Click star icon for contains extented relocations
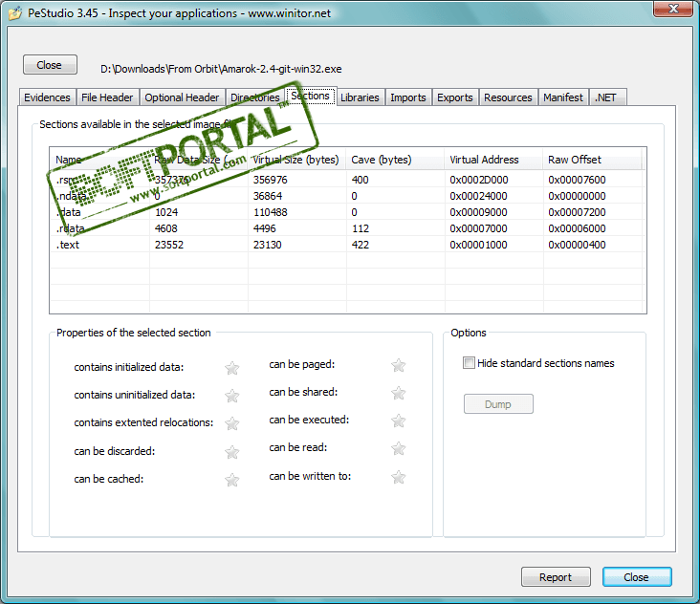 [232, 423]
